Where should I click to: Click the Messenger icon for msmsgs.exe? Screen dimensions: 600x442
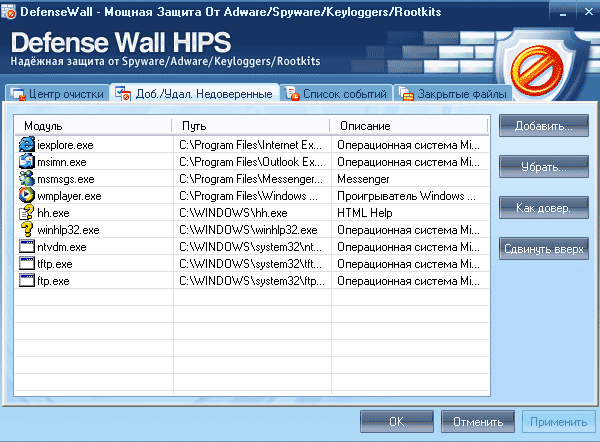26,179
